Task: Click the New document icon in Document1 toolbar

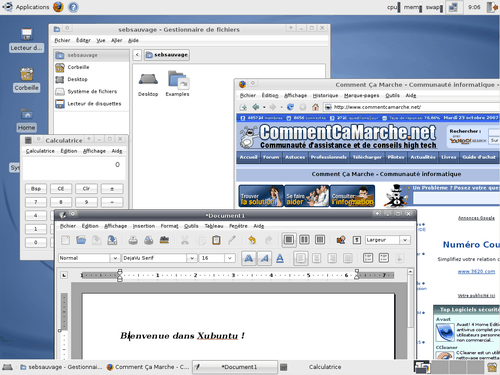Action: [66, 240]
